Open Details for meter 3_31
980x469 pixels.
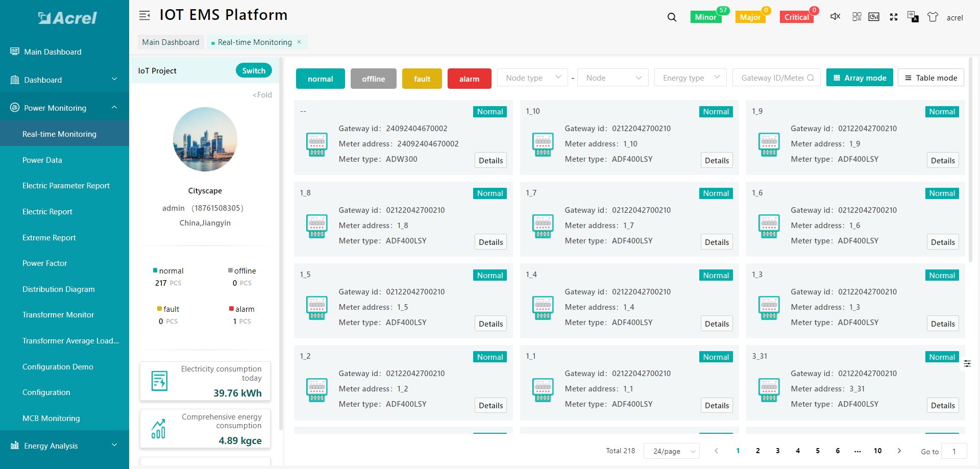pos(943,405)
